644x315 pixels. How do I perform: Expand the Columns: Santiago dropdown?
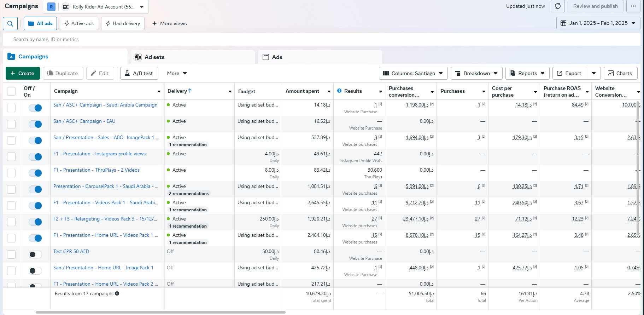[x=413, y=73]
